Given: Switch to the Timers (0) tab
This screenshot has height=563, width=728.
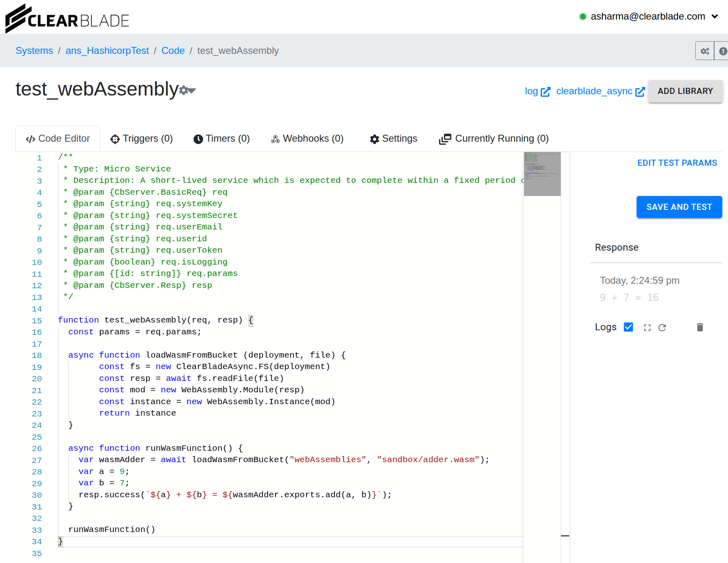Looking at the screenshot, I should (x=222, y=139).
